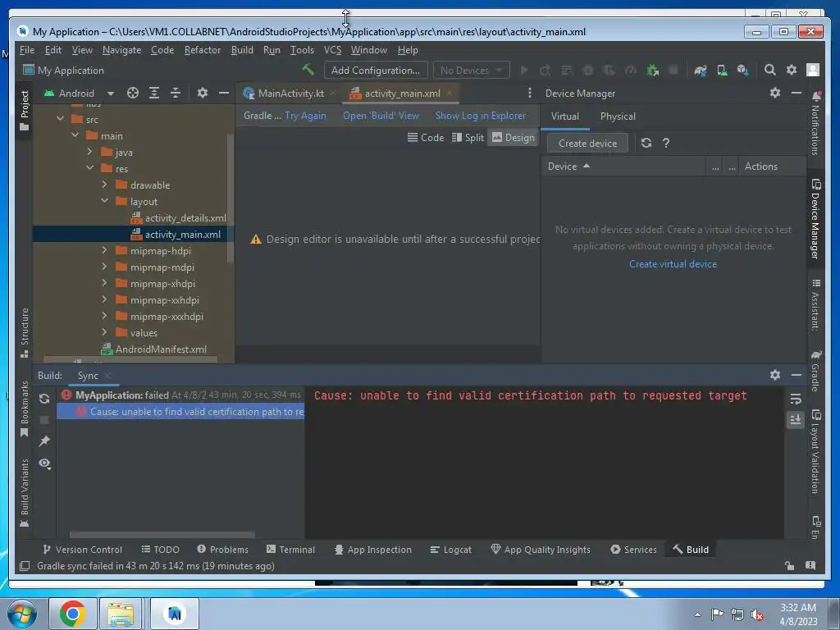Toggle the Structure tool window button
The height and width of the screenshot is (630, 840).
24,333
